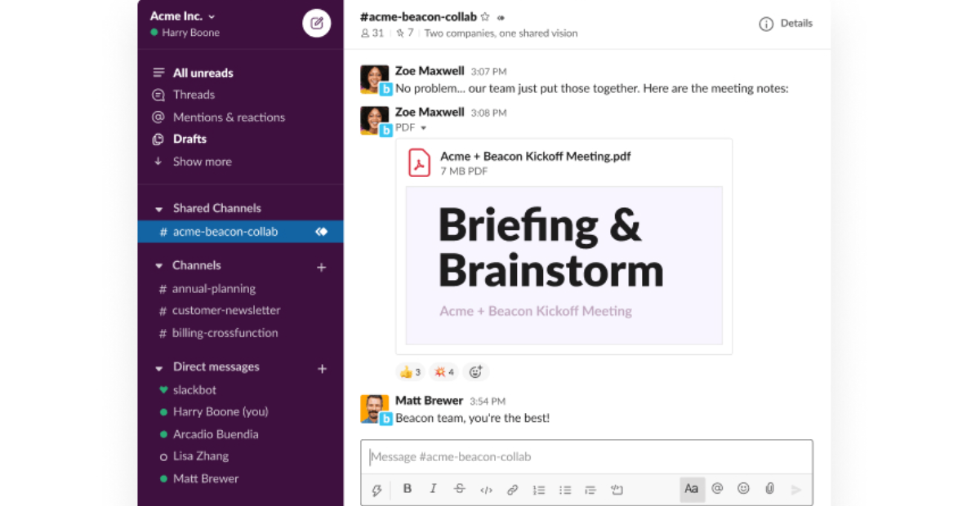Open the channel Details panel

(x=785, y=24)
